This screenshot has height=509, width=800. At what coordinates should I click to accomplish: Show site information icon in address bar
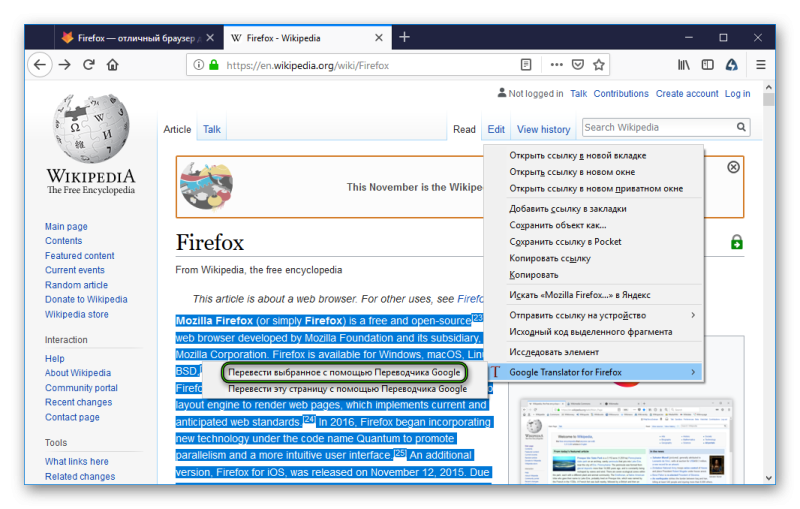[198, 65]
